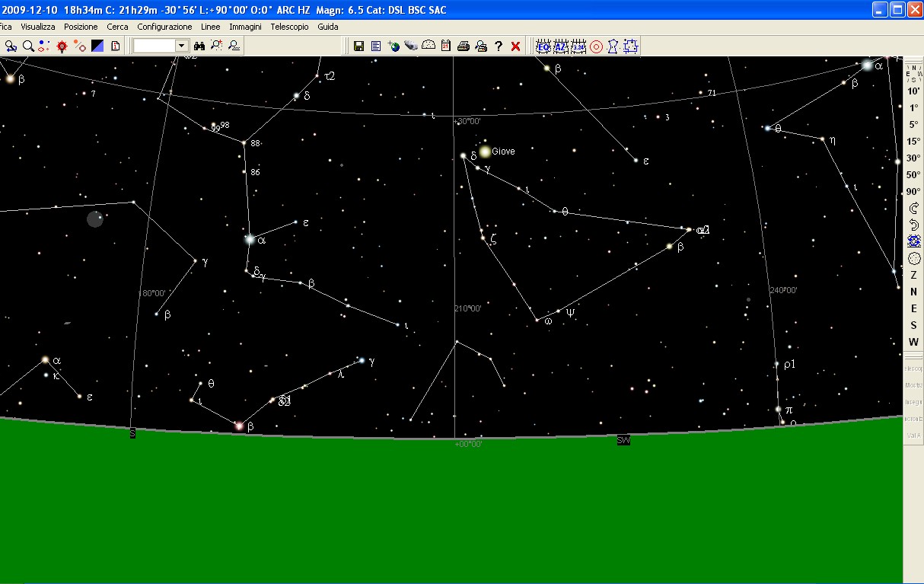Click the red X icon

click(x=516, y=46)
